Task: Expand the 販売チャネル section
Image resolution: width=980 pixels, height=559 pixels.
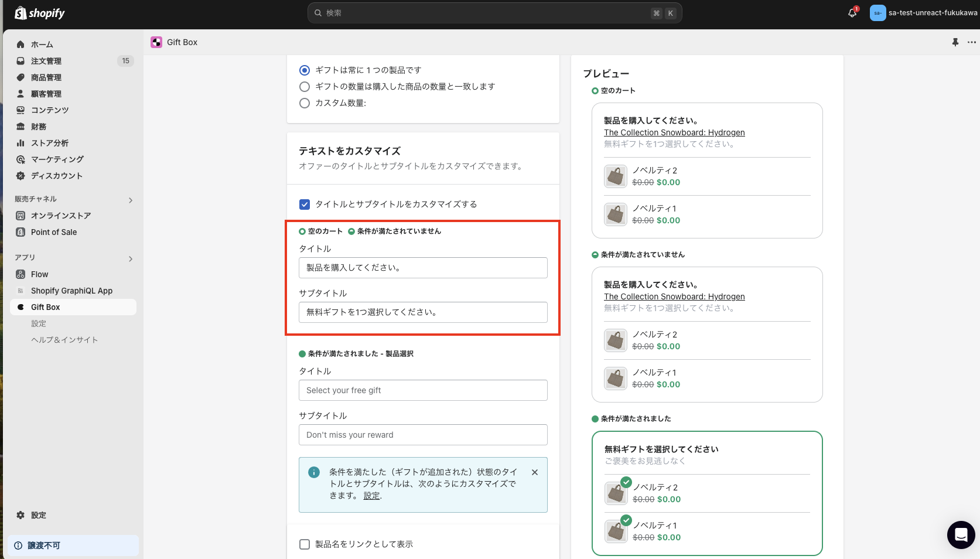Action: 131,199
